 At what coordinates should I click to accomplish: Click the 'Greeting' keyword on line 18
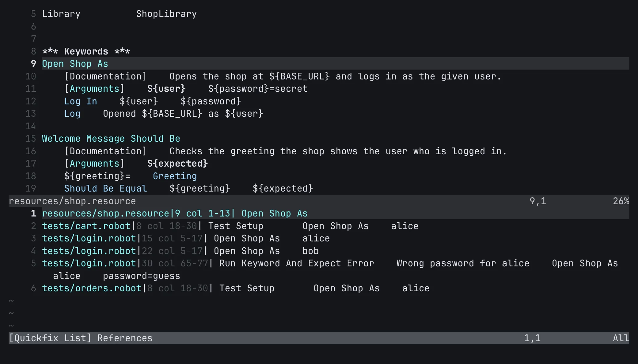pyautogui.click(x=175, y=176)
